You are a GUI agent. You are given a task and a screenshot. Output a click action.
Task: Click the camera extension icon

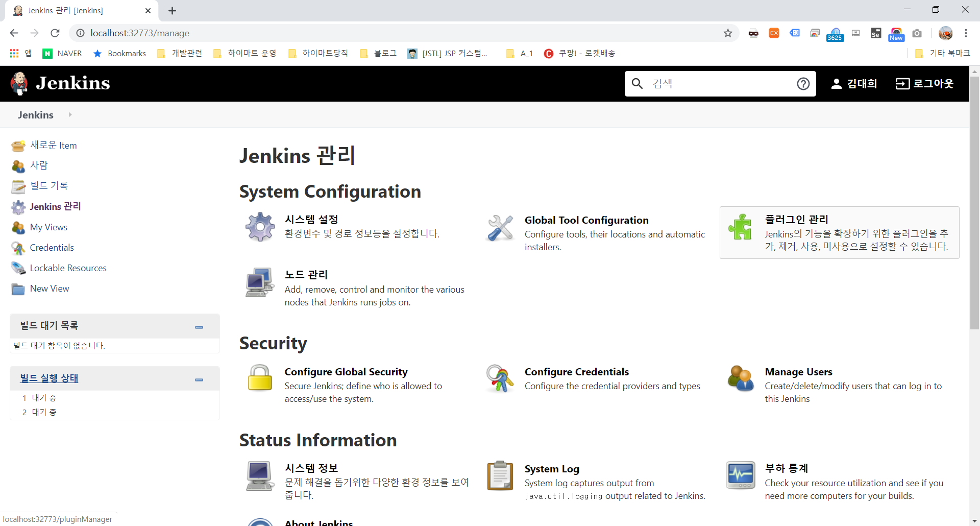click(x=917, y=33)
